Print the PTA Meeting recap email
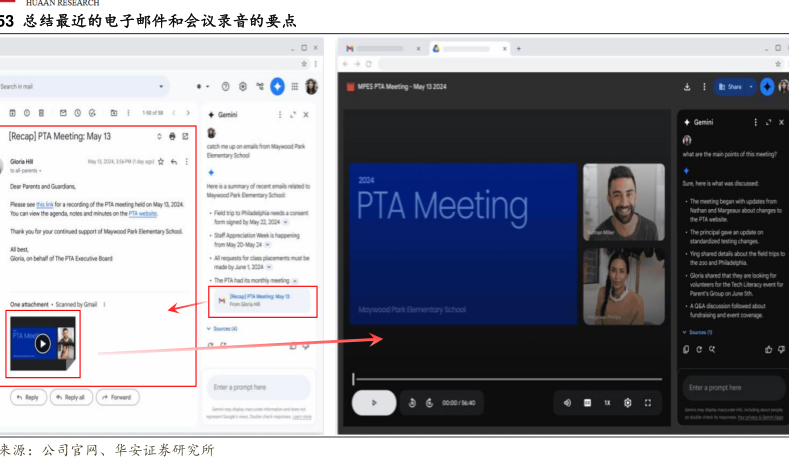The width and height of the screenshot is (789, 463). click(x=172, y=136)
